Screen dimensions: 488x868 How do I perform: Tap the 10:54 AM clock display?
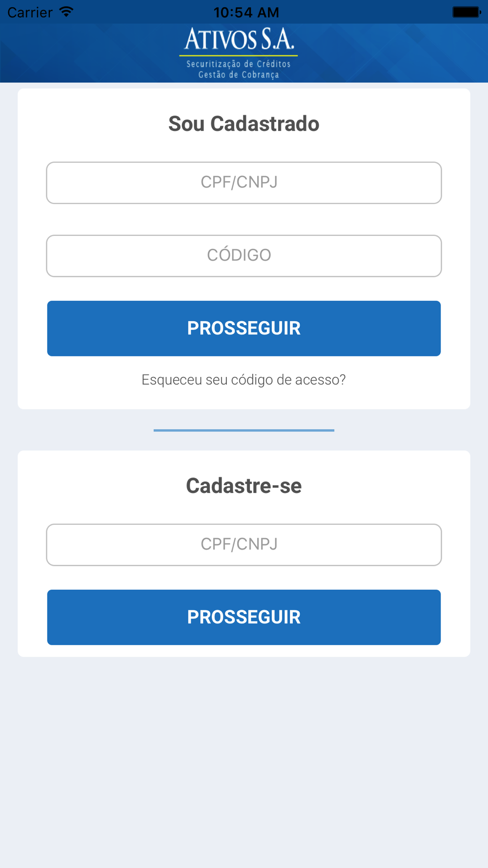pyautogui.click(x=246, y=12)
